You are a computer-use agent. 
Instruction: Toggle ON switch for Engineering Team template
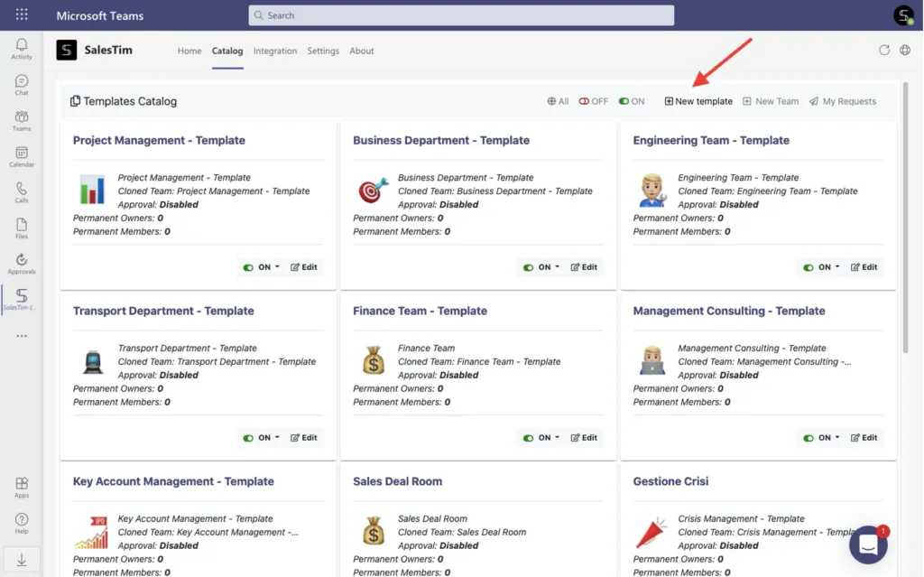(x=808, y=267)
